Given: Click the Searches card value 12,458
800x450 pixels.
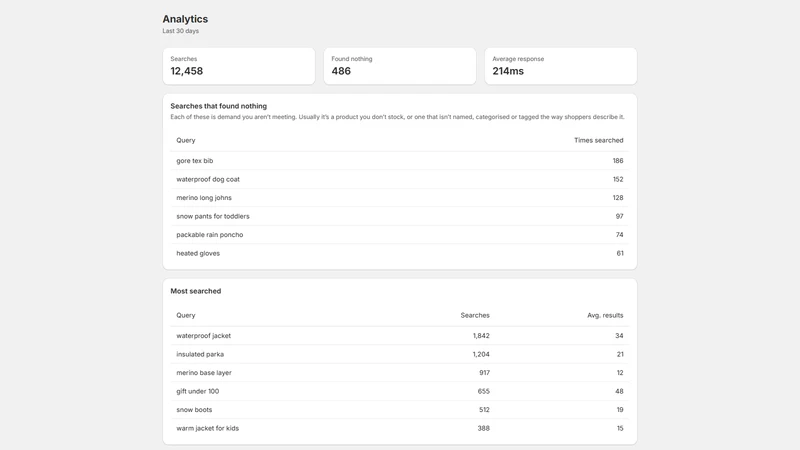Looking at the screenshot, I should tap(187, 71).
